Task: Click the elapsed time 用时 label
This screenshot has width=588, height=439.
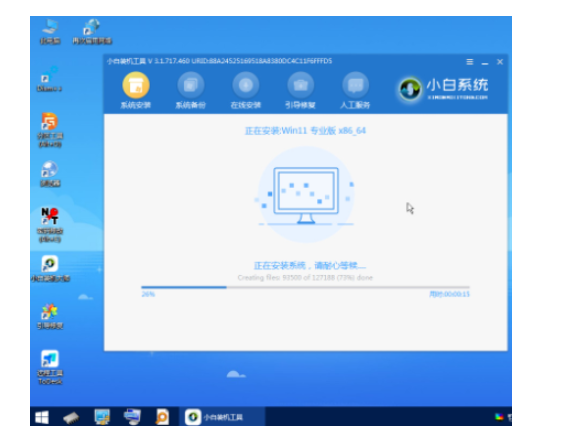Action: [x=449, y=294]
